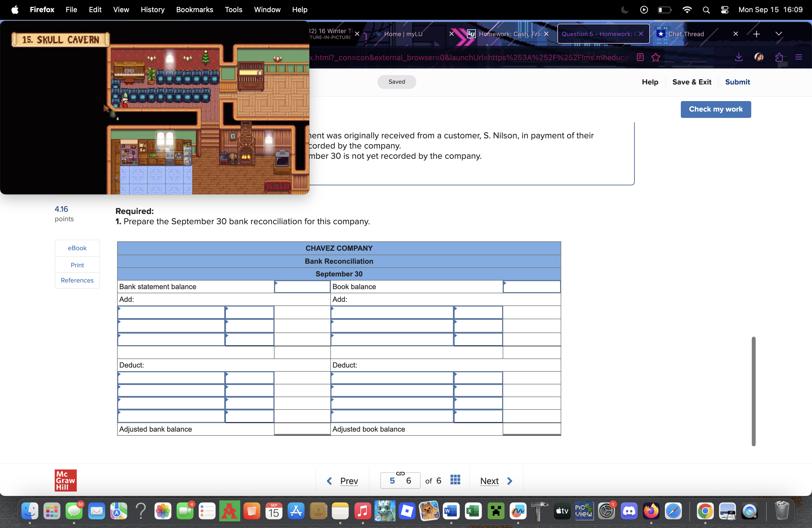Open Discord from the dock

point(629,511)
